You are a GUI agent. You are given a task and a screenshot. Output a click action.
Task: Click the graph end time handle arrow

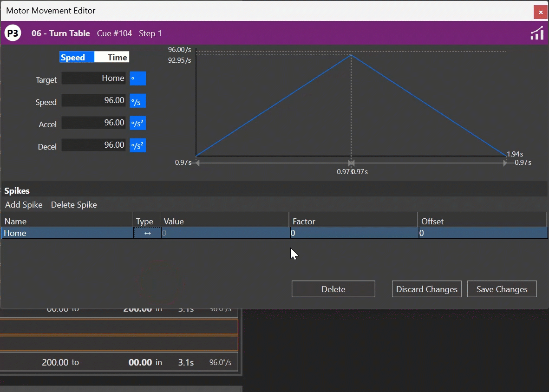(x=505, y=163)
